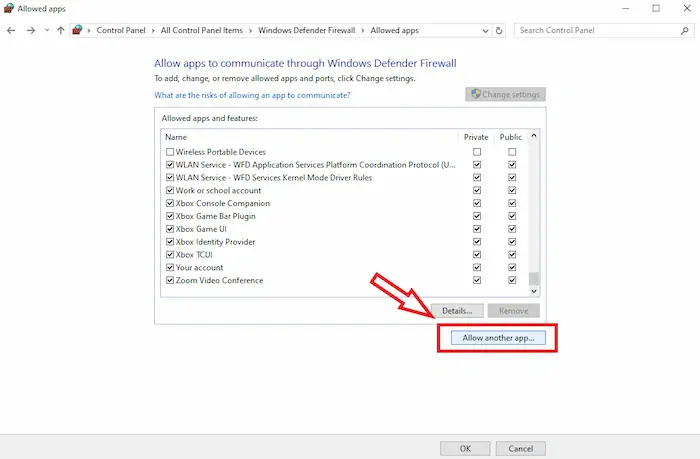Open All Control Panel Items breadcrumb
The width and height of the screenshot is (700, 459).
point(202,30)
